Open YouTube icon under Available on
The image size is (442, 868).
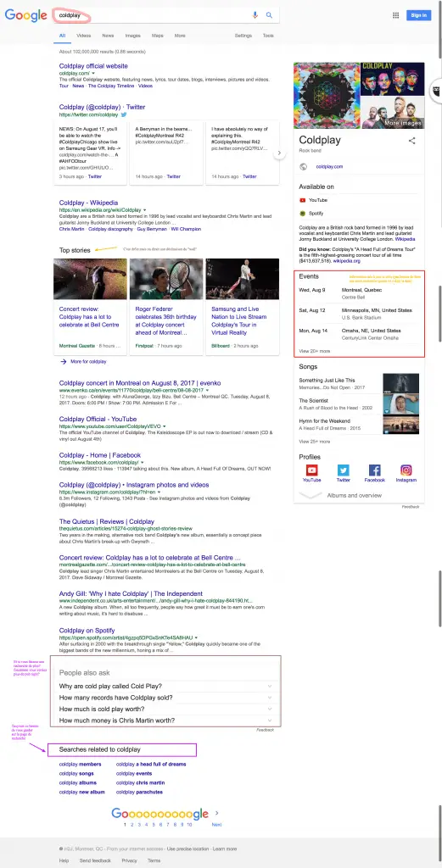tap(303, 200)
